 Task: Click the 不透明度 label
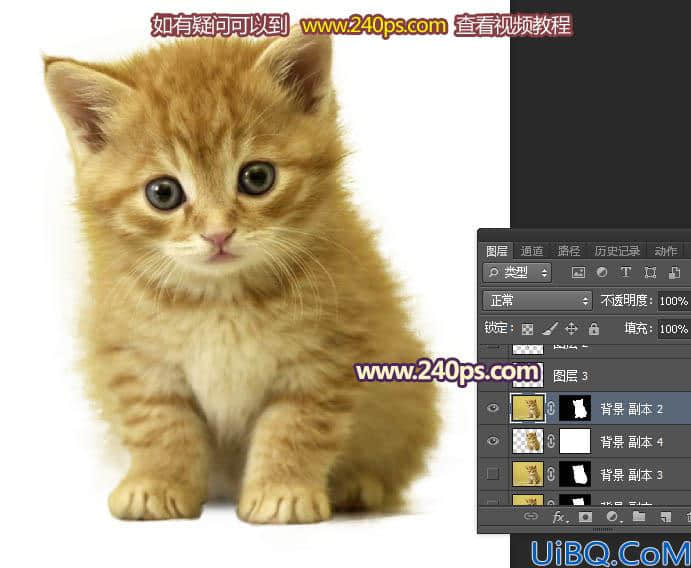point(625,301)
